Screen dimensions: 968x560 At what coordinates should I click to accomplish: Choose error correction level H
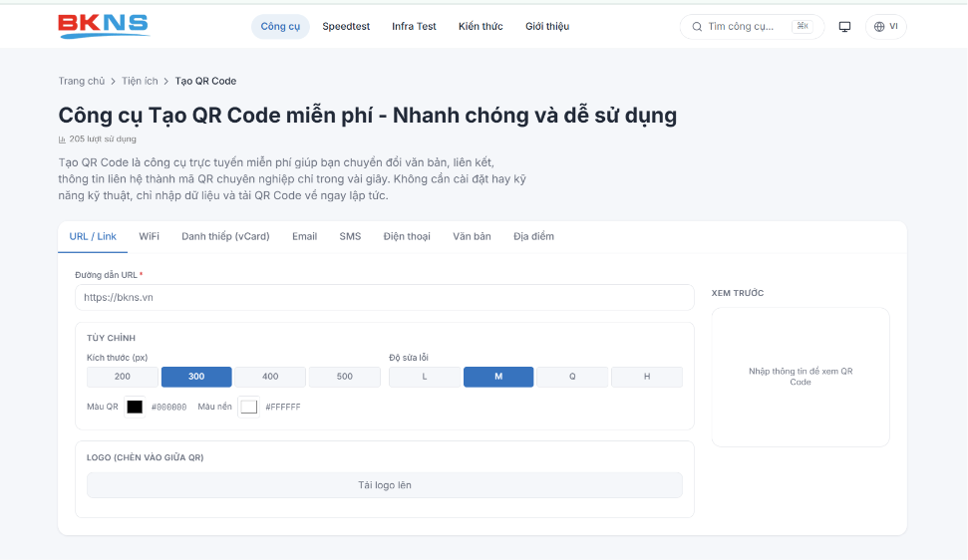point(647,377)
